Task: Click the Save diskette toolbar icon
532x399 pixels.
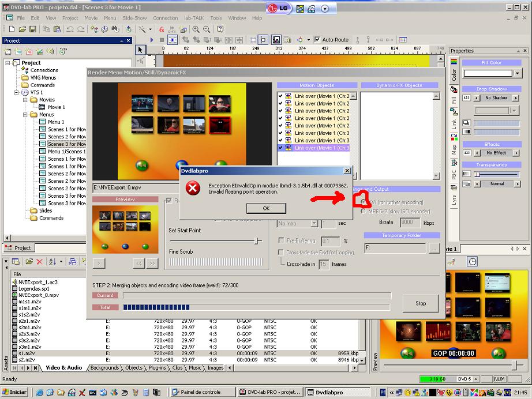Action: click(33, 29)
